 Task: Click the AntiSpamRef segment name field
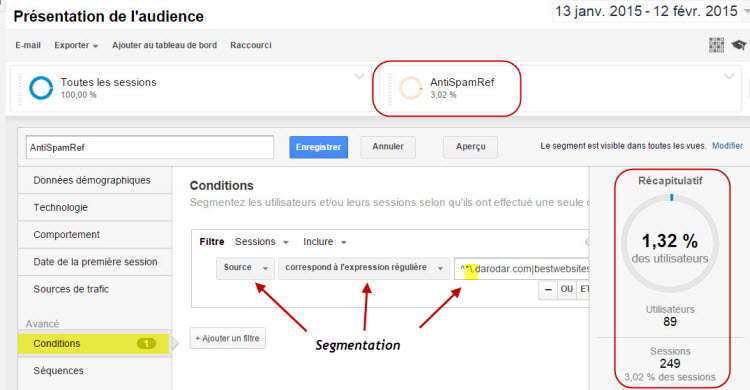click(150, 147)
